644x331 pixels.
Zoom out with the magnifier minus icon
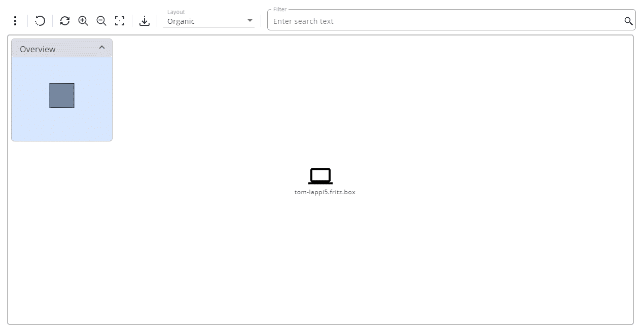(101, 21)
